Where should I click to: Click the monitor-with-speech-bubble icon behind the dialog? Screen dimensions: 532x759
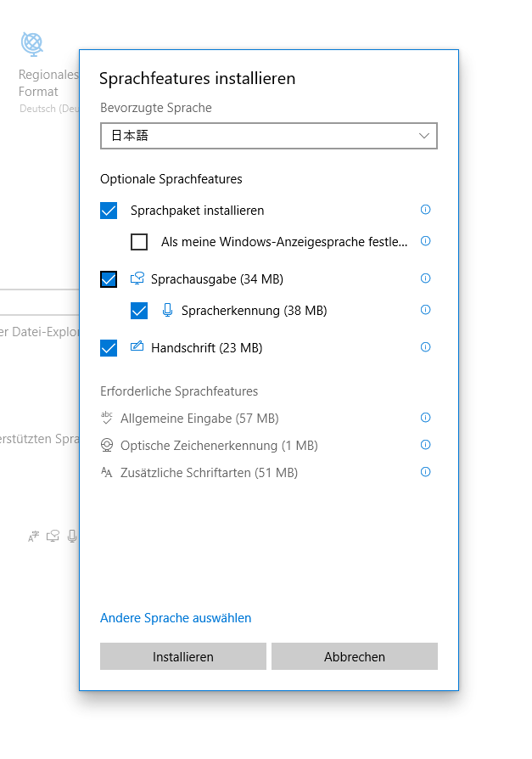pyautogui.click(x=53, y=536)
